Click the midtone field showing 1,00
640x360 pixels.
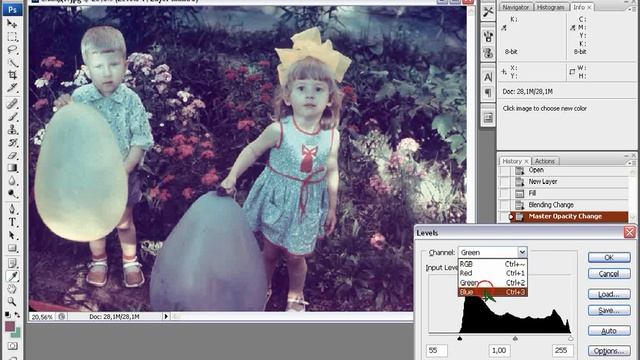coord(499,350)
